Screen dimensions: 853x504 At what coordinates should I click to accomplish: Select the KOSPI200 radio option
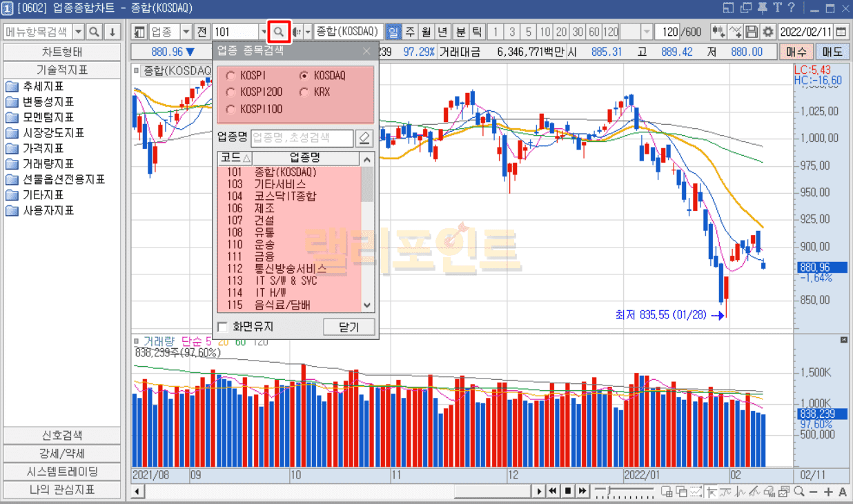point(231,92)
